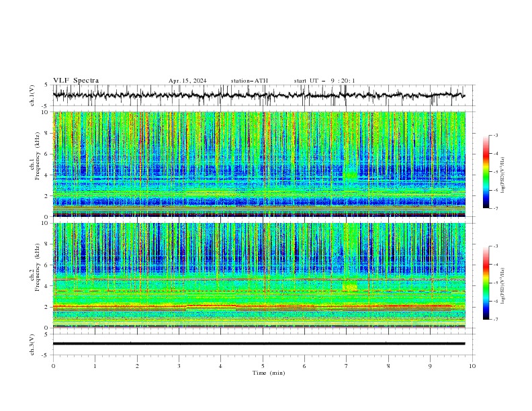This screenshot has height=411, width=532.
Task: Click time axis tick label '5'
Action: pos(263,366)
